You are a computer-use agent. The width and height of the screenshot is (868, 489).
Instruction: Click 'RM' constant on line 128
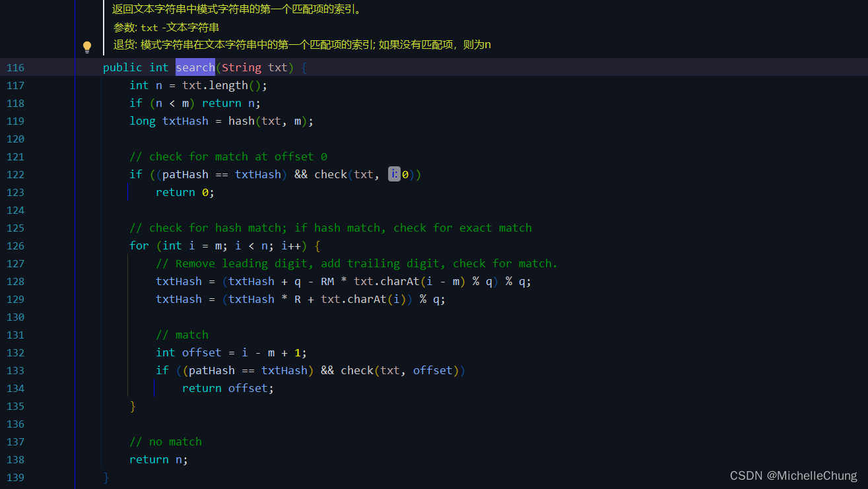coord(327,281)
